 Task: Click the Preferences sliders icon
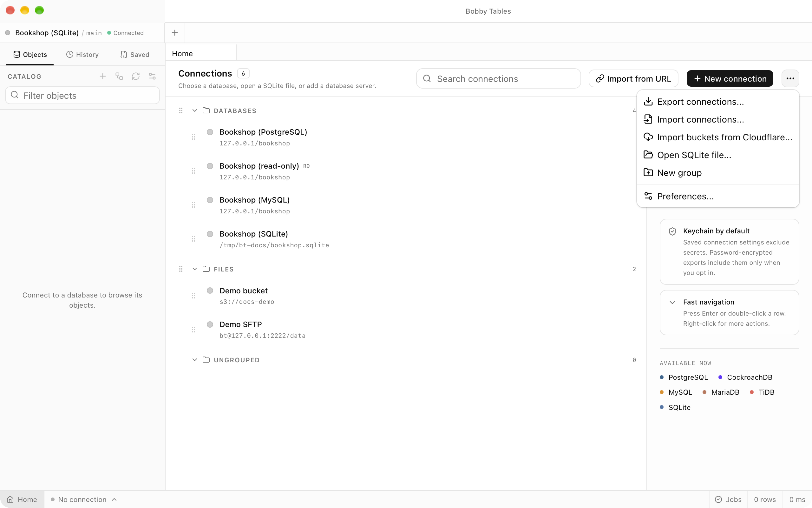[x=648, y=196]
